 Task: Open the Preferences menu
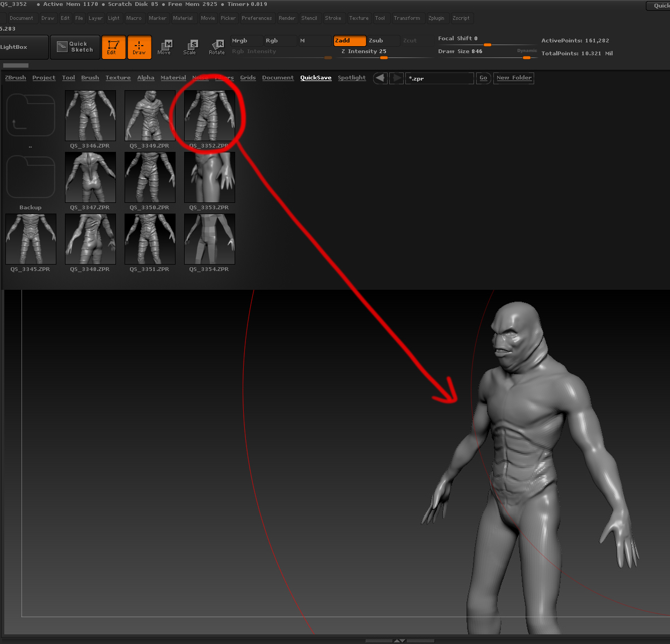pyautogui.click(x=257, y=18)
